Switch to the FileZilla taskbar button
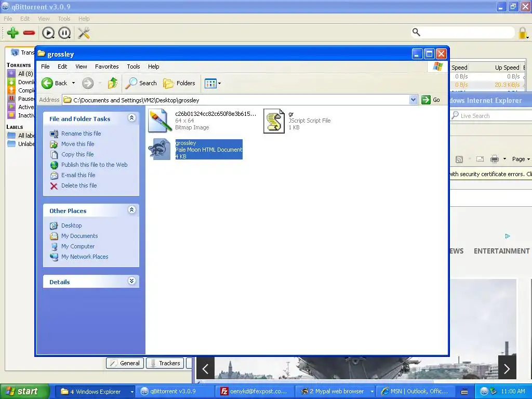The width and height of the screenshot is (532, 399). coord(255,392)
